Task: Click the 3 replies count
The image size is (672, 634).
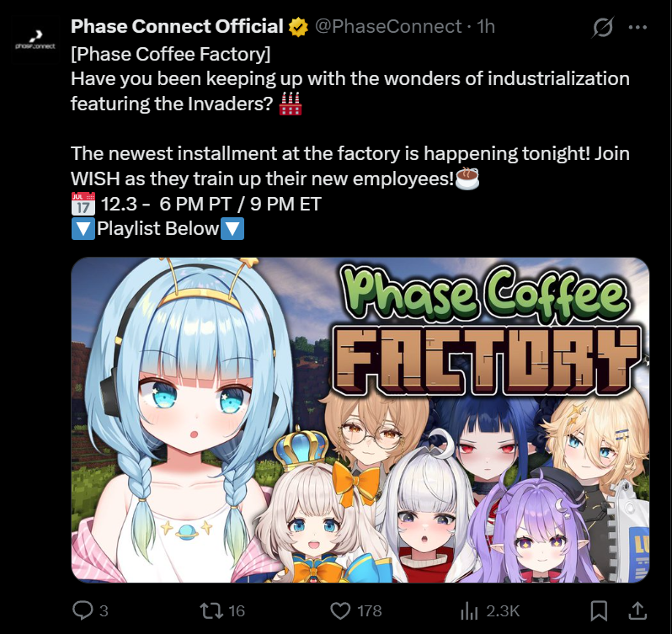Action: coord(104,611)
